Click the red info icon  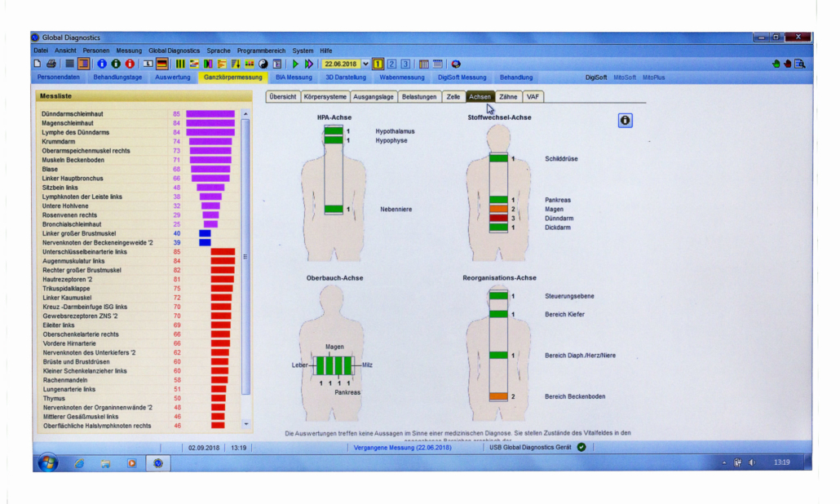pos(130,64)
